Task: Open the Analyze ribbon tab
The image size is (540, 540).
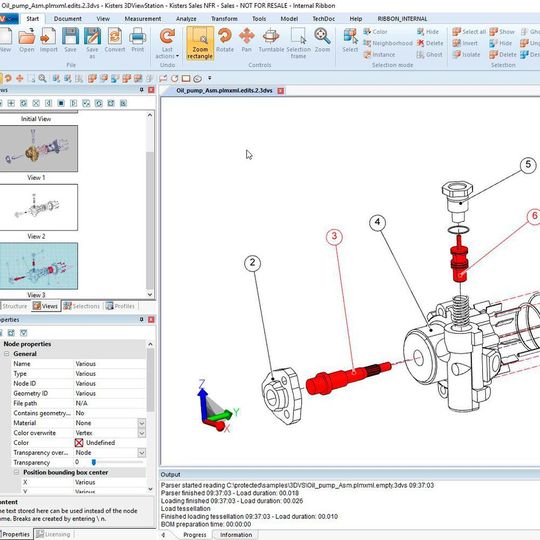Action: 186,19
